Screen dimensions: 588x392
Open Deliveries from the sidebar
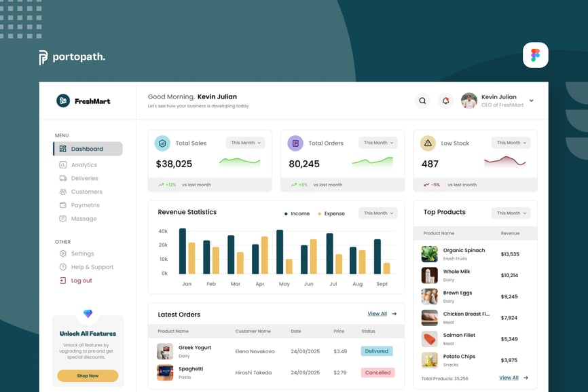tap(84, 178)
